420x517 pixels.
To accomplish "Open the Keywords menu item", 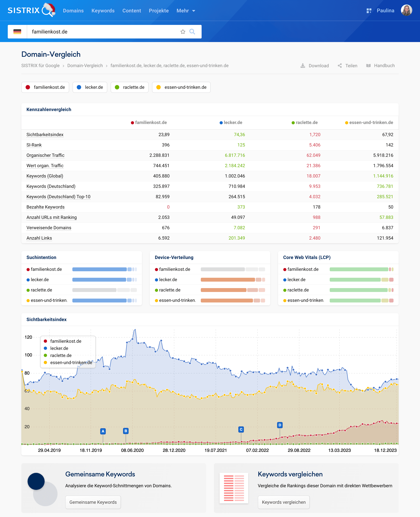I will tap(103, 11).
